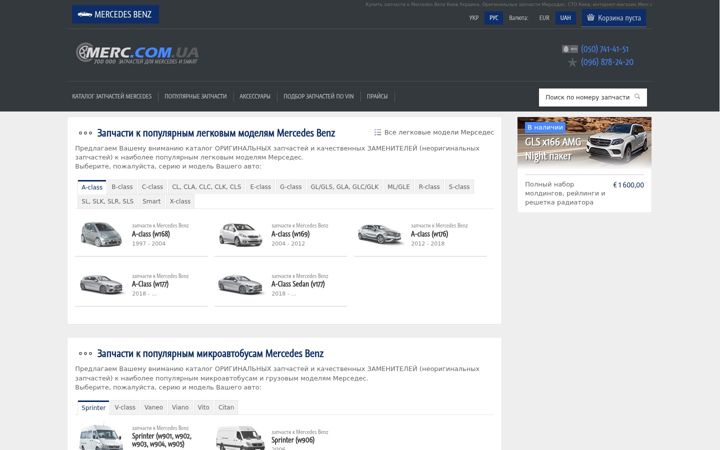Select the Smart tab

point(152,202)
